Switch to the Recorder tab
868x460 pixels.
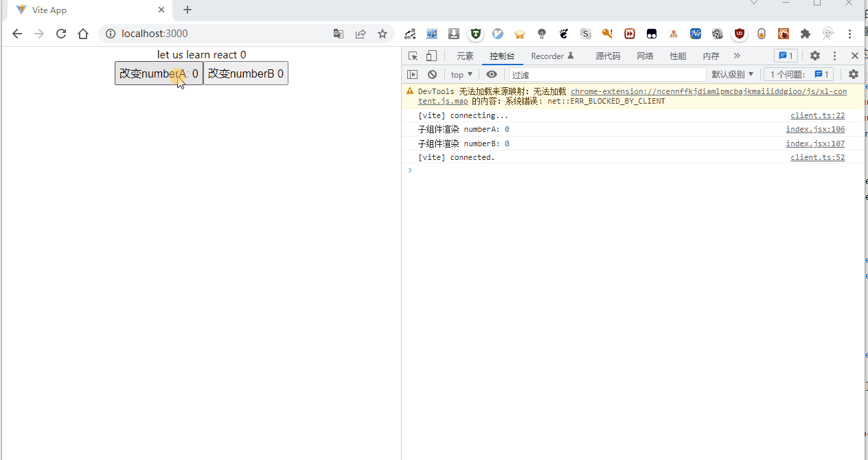pyautogui.click(x=552, y=56)
